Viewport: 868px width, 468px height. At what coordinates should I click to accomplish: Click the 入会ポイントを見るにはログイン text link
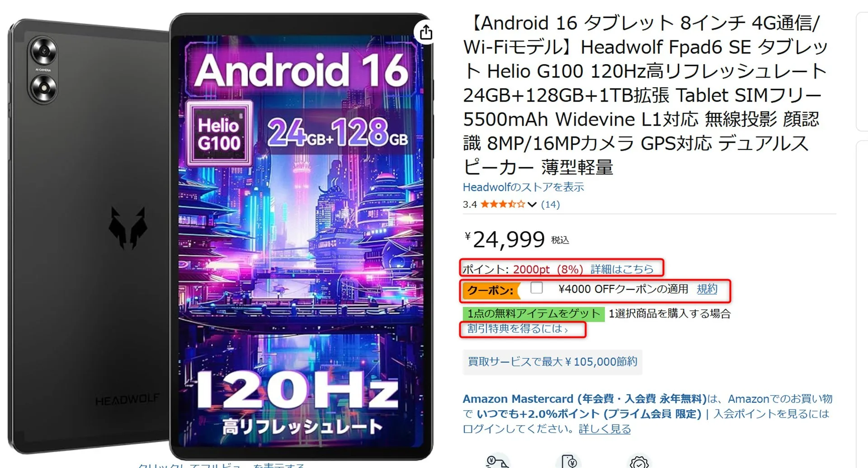pos(771,414)
